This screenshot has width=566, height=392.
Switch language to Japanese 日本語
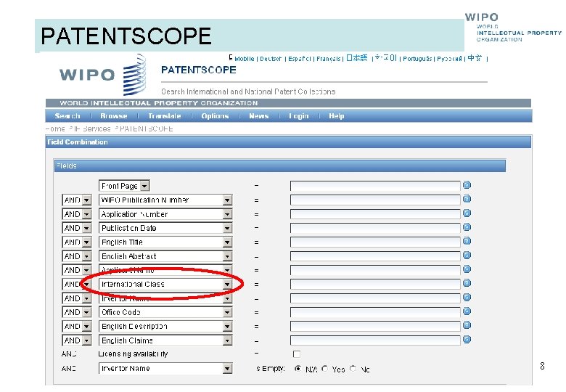pos(356,58)
